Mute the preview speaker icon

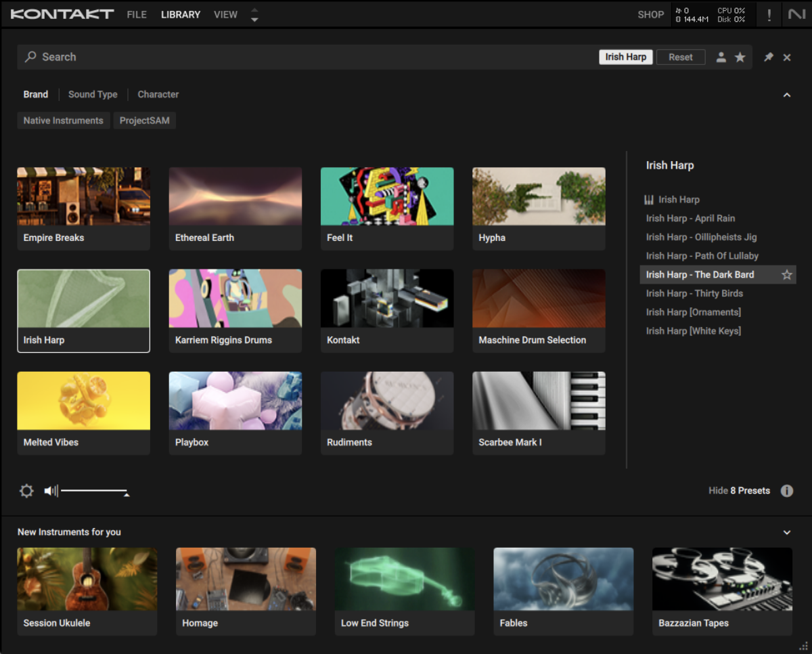51,491
